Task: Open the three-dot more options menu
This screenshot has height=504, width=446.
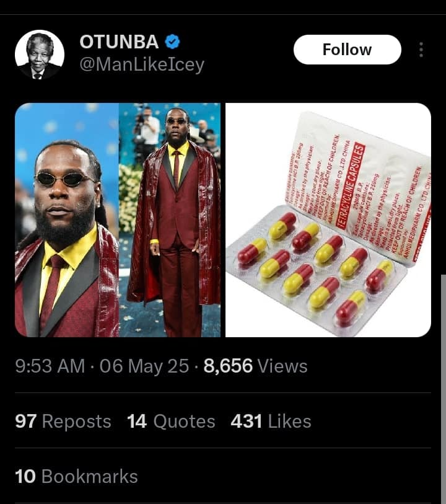Action: (421, 50)
